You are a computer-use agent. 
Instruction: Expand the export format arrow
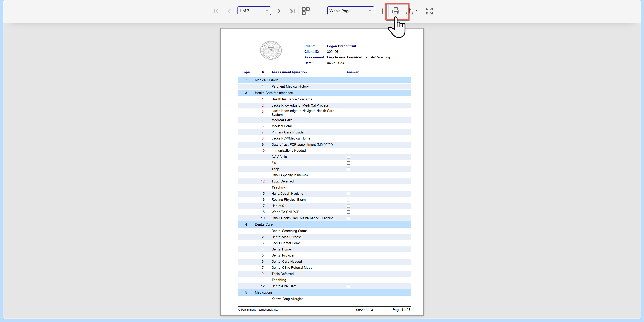[416, 11]
